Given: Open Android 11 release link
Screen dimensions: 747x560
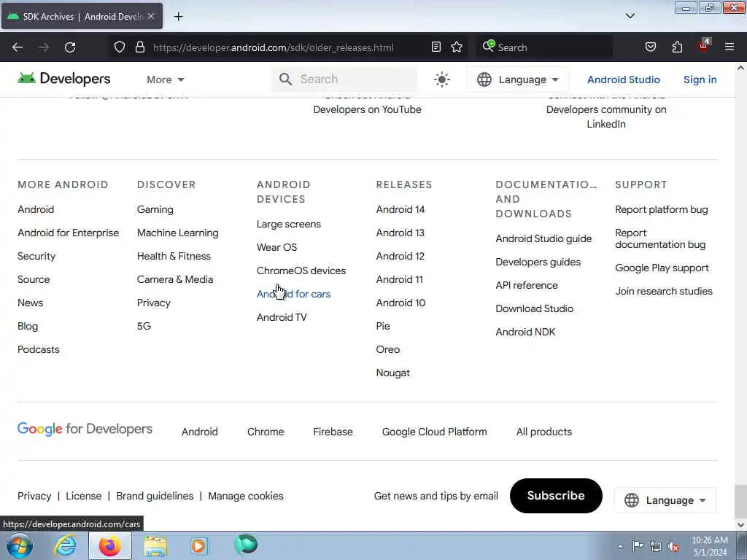Looking at the screenshot, I should pyautogui.click(x=399, y=279).
